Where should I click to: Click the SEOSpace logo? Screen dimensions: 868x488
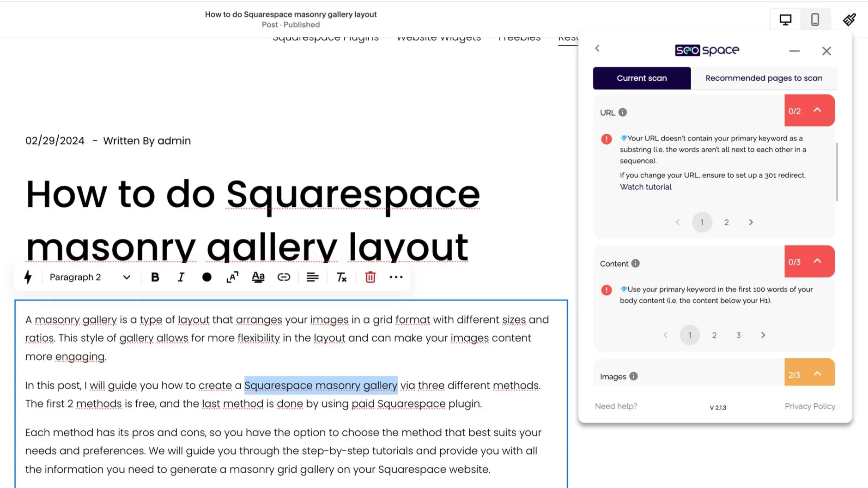coord(707,50)
